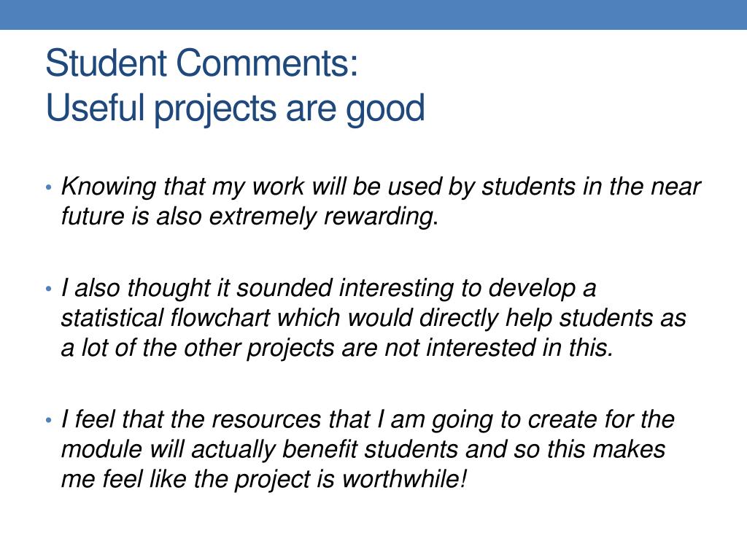Click the first bullet point marker
This screenshot has width=747, height=560.
click(x=48, y=187)
